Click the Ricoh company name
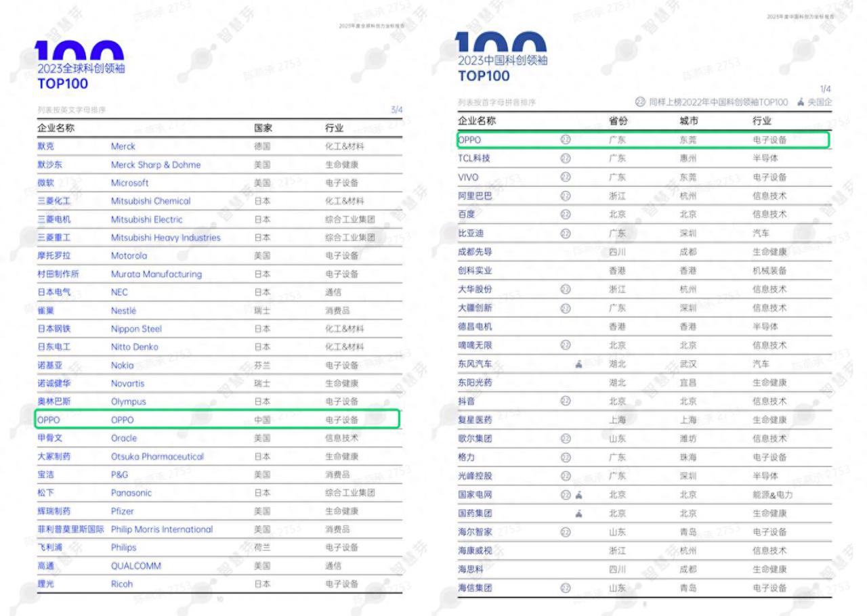The height and width of the screenshot is (616, 867). pos(122,585)
